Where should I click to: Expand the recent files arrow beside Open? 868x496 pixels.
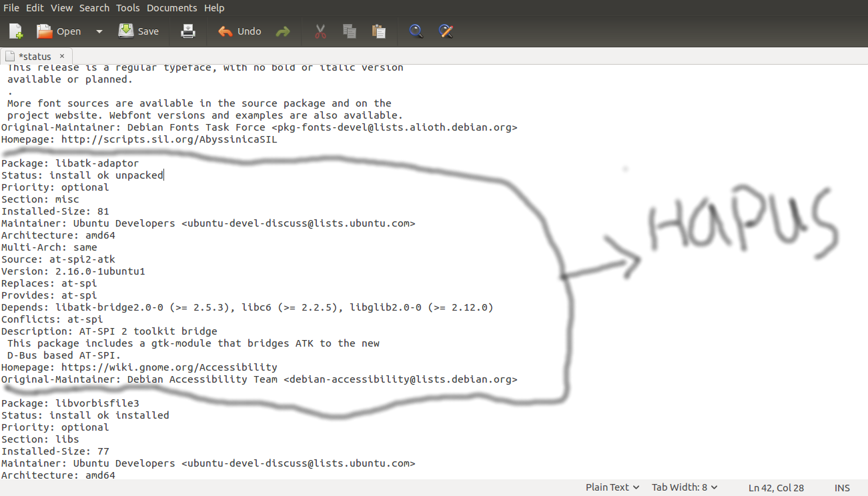click(99, 31)
